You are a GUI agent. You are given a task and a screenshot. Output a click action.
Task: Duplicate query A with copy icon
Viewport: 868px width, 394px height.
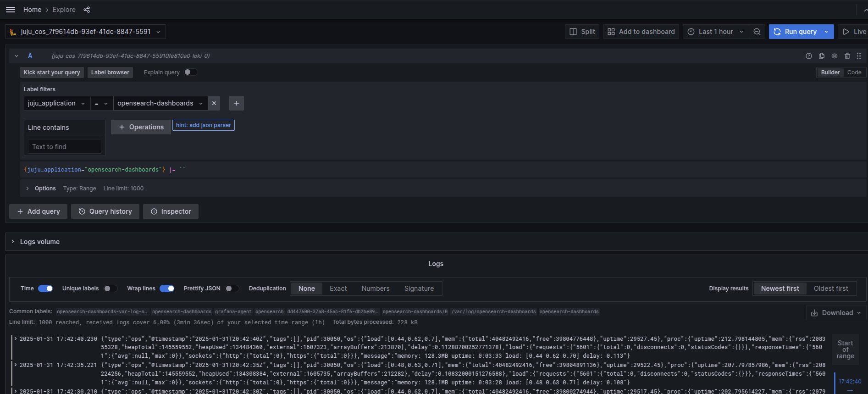click(x=822, y=56)
